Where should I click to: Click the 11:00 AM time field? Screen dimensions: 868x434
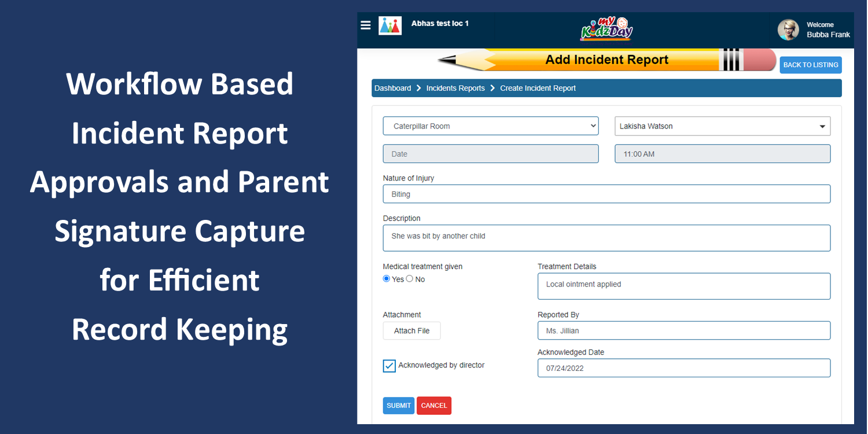[x=722, y=154]
